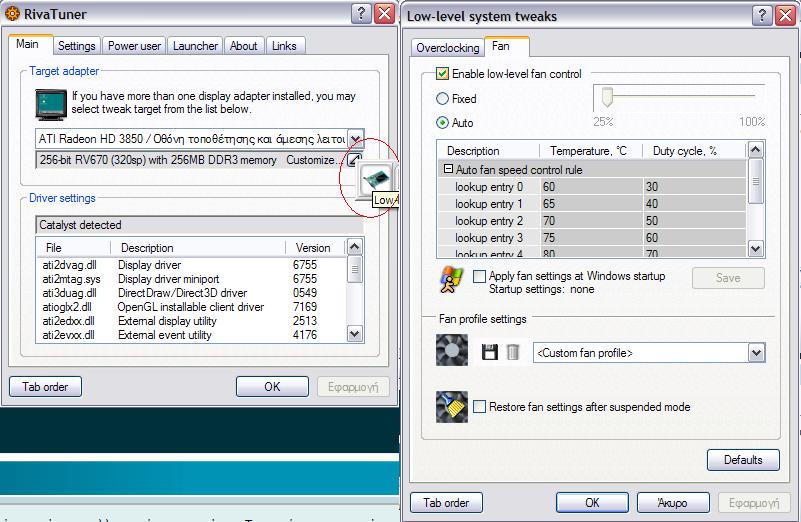Switch to the Overclocking tab
Viewport: 801px width, 522px height.
click(x=447, y=48)
